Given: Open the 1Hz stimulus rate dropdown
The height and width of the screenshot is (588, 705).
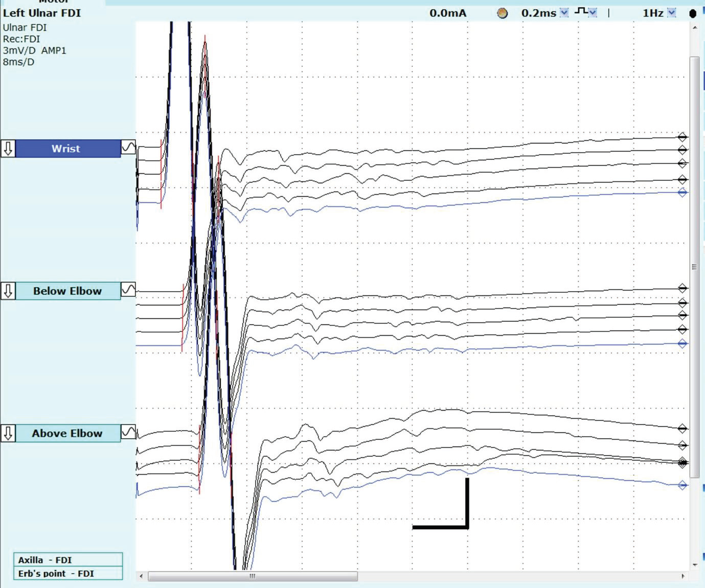Looking at the screenshot, I should (672, 13).
